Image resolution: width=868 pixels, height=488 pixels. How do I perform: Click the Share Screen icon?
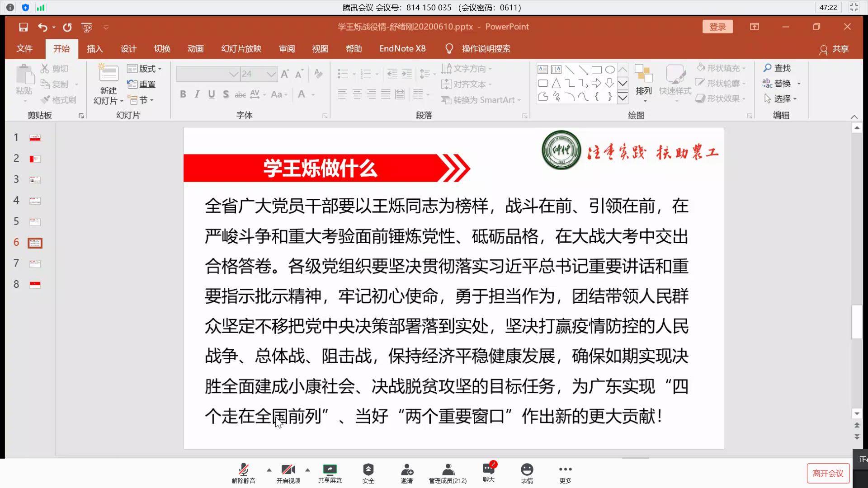click(330, 469)
